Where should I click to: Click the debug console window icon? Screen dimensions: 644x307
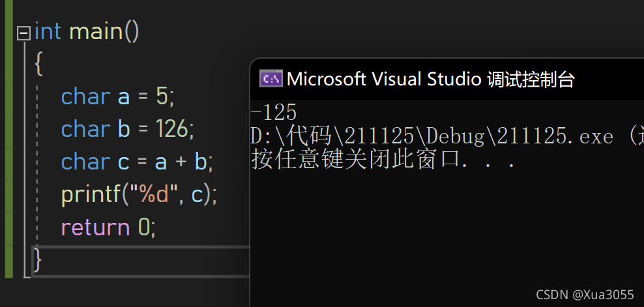tap(271, 78)
